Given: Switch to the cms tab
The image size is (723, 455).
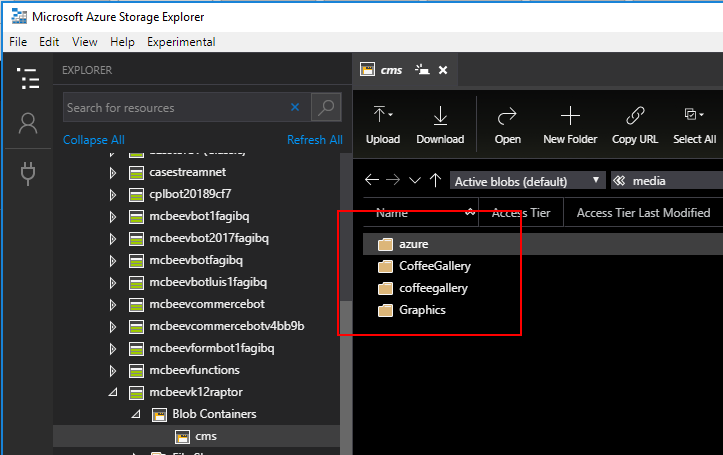Looking at the screenshot, I should [391, 70].
